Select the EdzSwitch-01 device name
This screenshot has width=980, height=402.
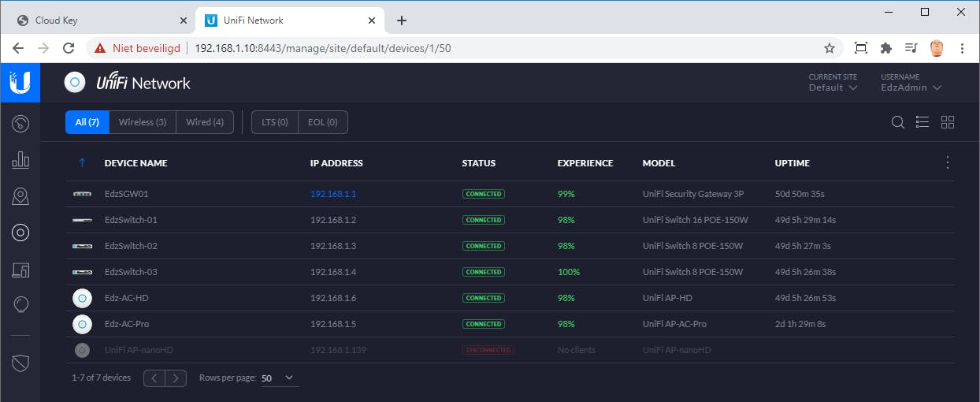coord(131,220)
